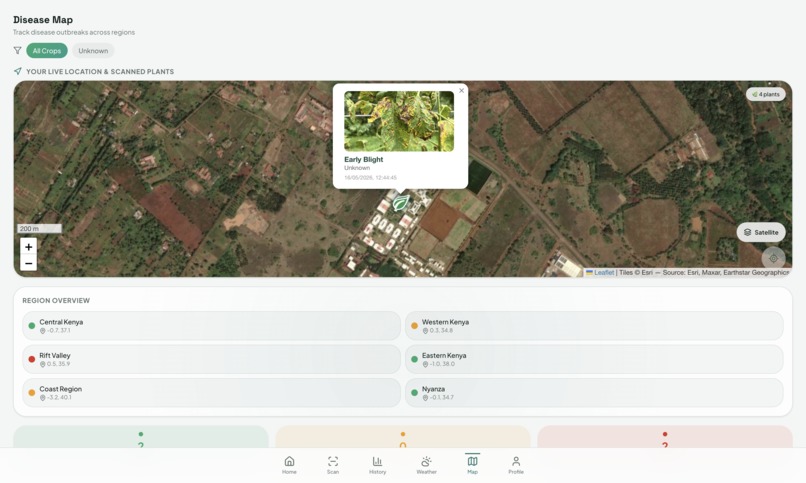Viewport: 806px width, 483px height.
Task: Close the Early Blight popup
Action: coord(461,90)
